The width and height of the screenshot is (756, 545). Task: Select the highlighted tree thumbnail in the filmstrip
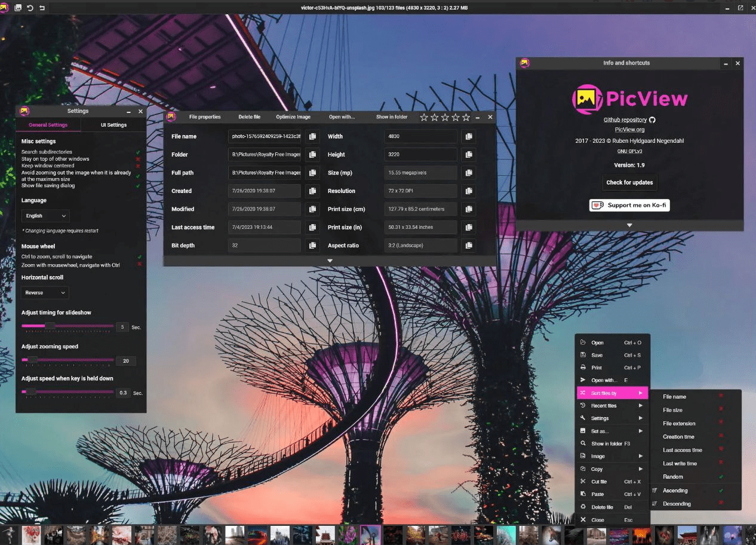click(x=370, y=534)
